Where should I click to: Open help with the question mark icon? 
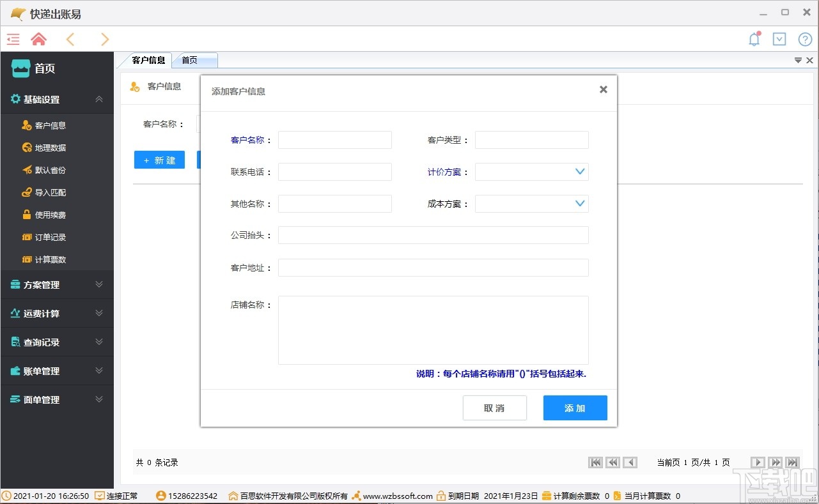[x=805, y=40]
